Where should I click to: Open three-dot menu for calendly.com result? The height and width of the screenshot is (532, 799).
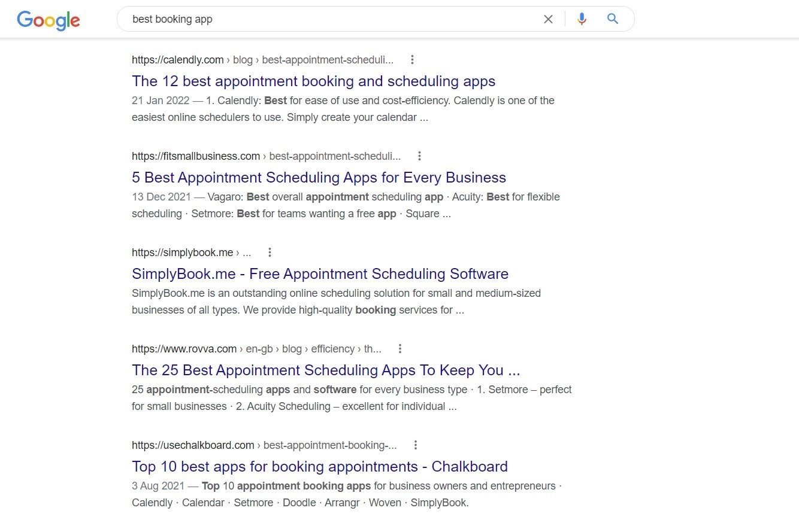[x=412, y=60]
